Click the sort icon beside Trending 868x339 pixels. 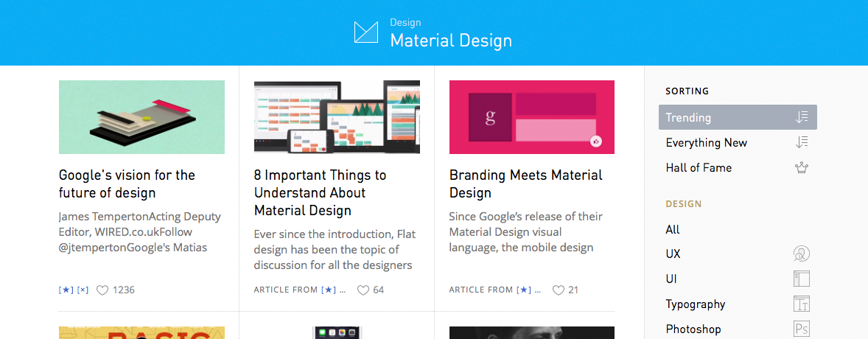click(x=802, y=117)
